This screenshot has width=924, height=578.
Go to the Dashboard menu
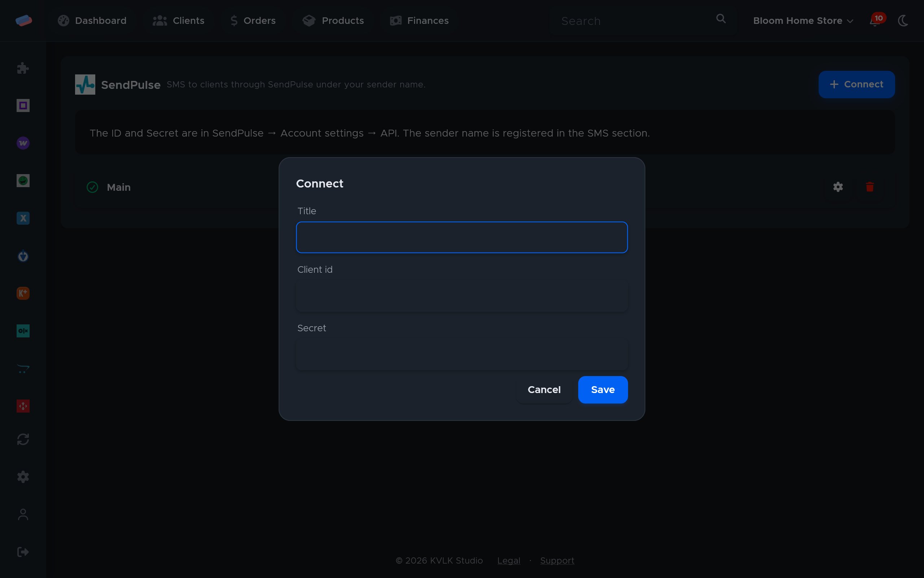point(92,21)
